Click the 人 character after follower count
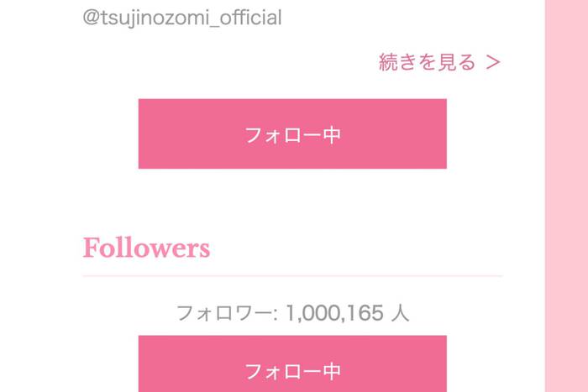 coord(400,313)
